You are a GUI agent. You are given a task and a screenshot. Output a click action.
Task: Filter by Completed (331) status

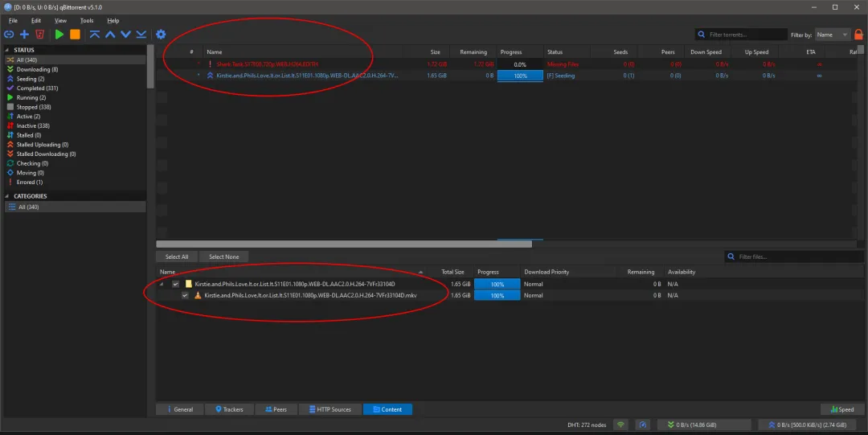[x=37, y=88]
